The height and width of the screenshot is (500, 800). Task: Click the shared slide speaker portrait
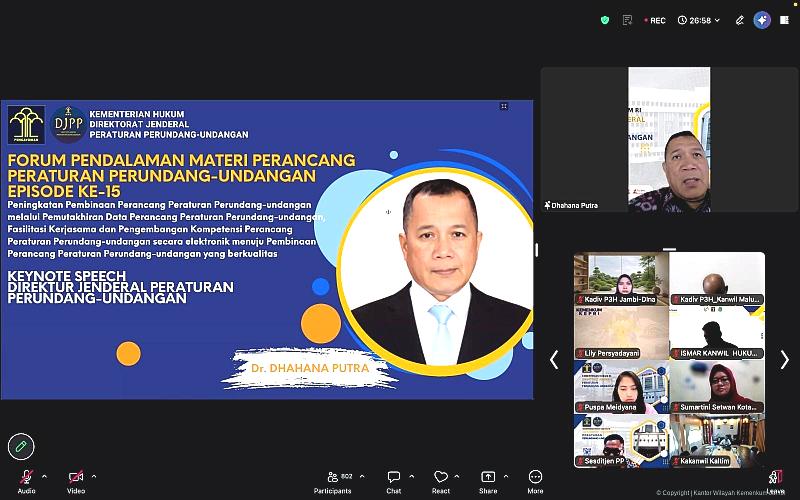tap(436, 270)
